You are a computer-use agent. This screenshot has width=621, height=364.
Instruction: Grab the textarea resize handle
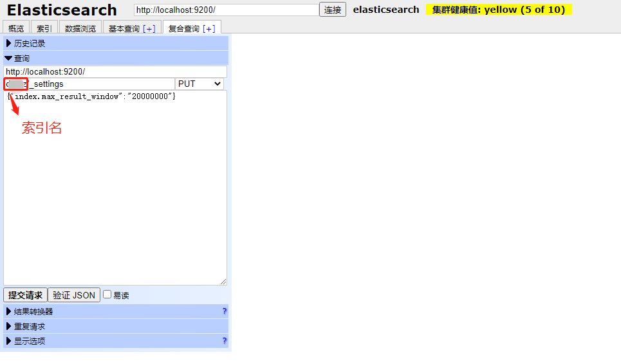point(223,281)
